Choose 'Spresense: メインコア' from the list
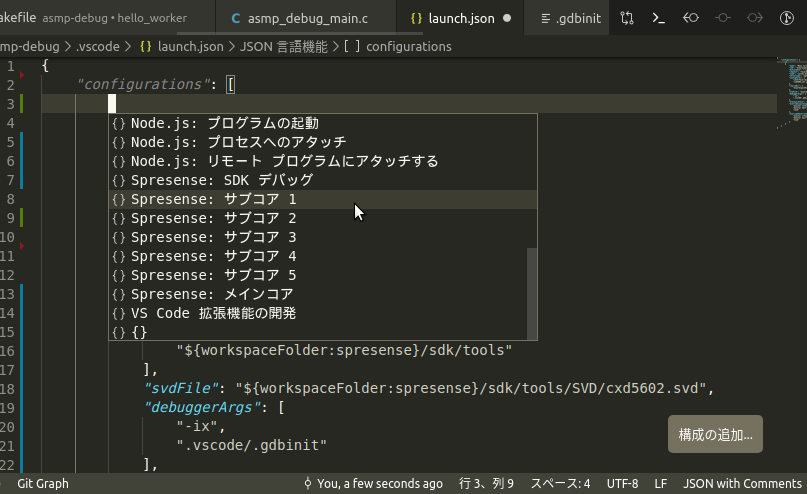 (212, 294)
